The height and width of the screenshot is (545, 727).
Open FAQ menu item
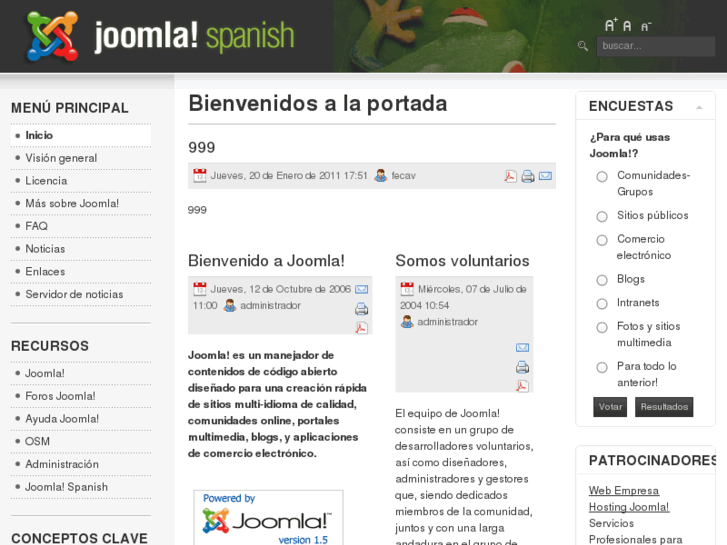81,226
